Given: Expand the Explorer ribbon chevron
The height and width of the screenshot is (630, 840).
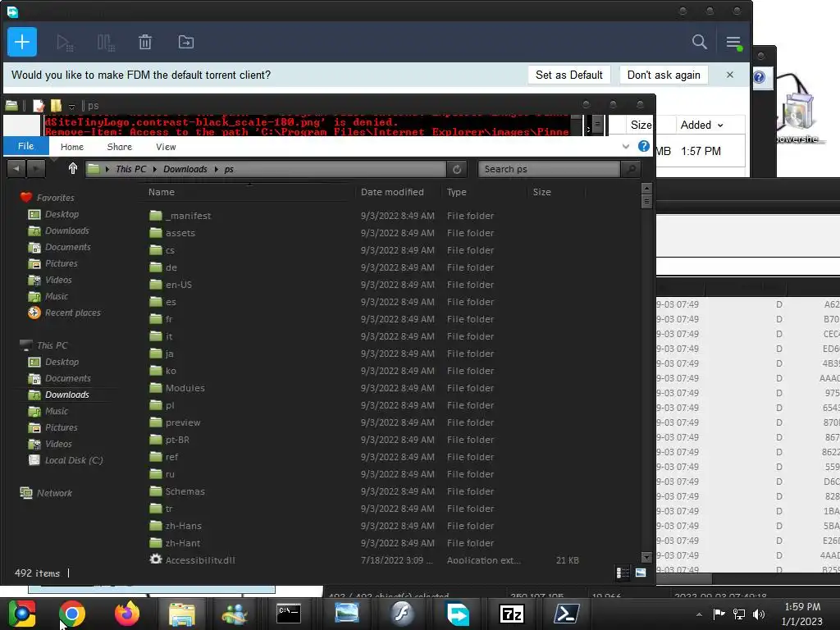Looking at the screenshot, I should tap(626, 146).
